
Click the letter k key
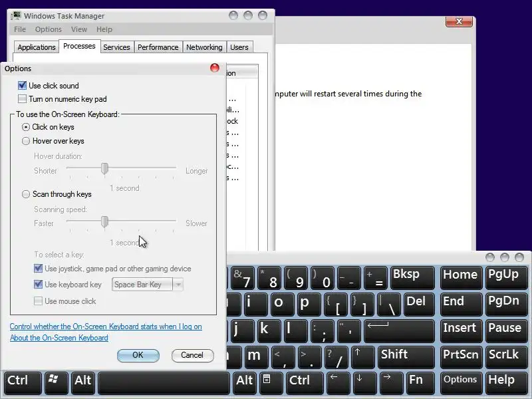coord(269,330)
